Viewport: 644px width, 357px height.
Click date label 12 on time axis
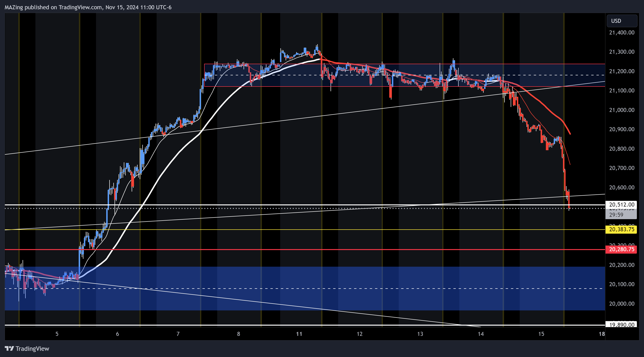tap(360, 334)
